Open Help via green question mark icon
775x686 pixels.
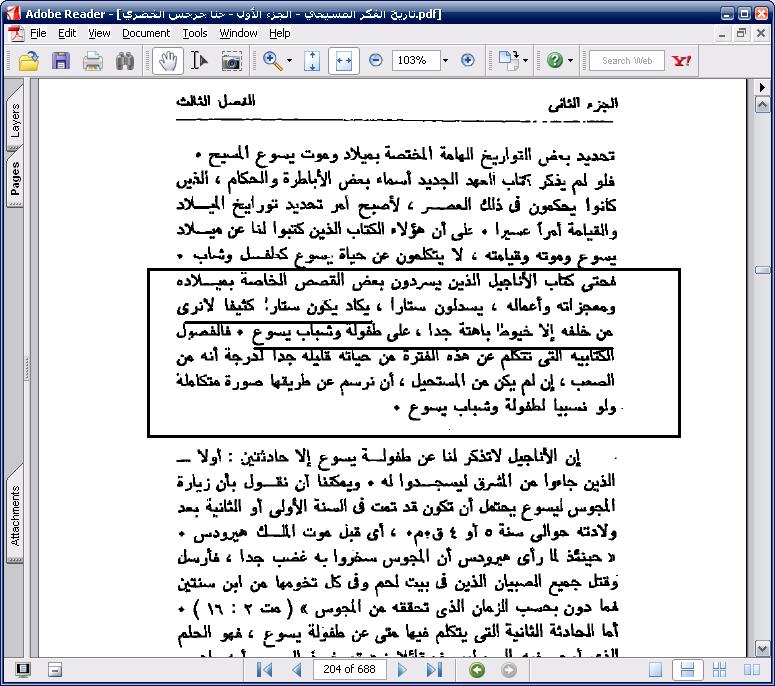pyautogui.click(x=555, y=60)
